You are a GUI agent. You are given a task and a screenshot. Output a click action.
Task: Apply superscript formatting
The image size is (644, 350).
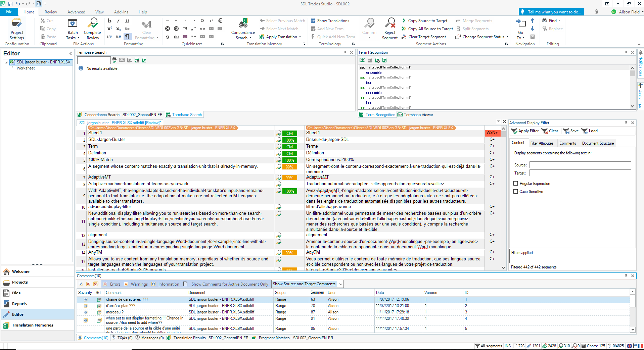point(109,29)
